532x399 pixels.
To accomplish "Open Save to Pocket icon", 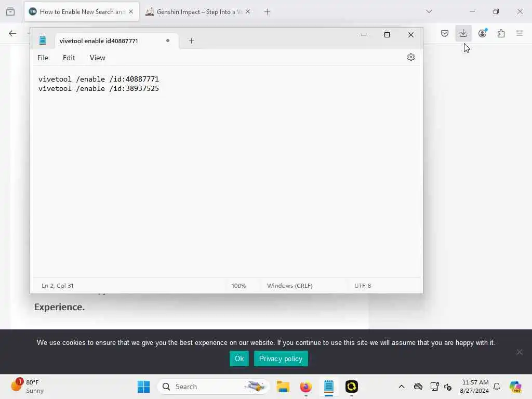I will (x=445, y=33).
